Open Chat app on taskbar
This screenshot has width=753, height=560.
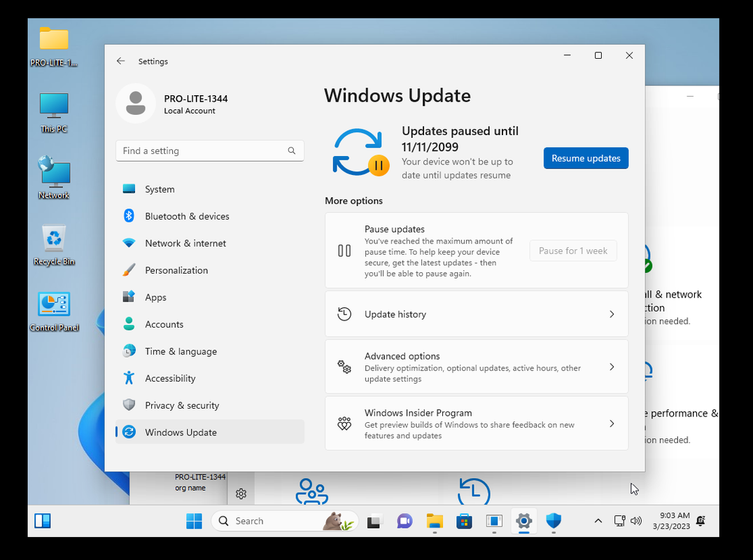click(x=404, y=521)
